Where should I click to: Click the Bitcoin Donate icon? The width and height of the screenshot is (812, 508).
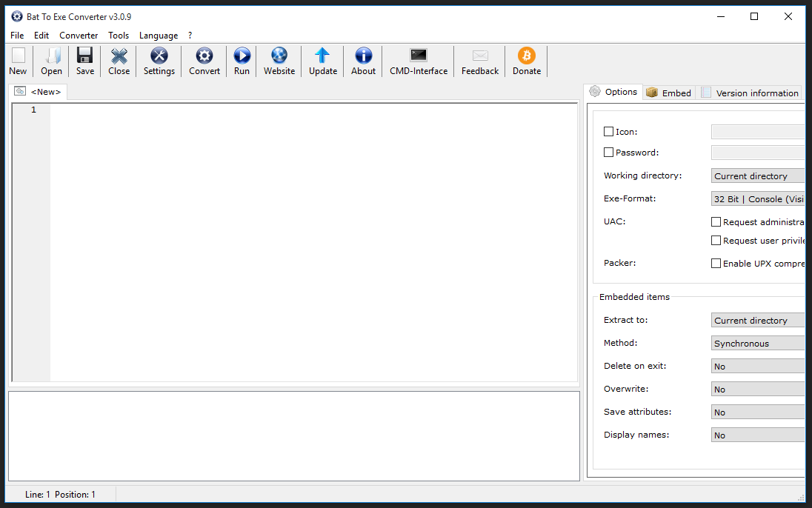click(527, 56)
